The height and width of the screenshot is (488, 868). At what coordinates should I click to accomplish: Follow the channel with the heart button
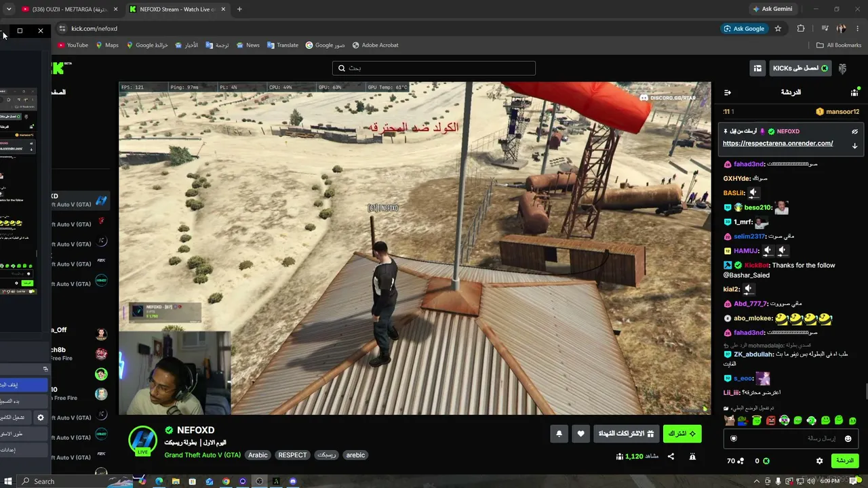pos(581,434)
